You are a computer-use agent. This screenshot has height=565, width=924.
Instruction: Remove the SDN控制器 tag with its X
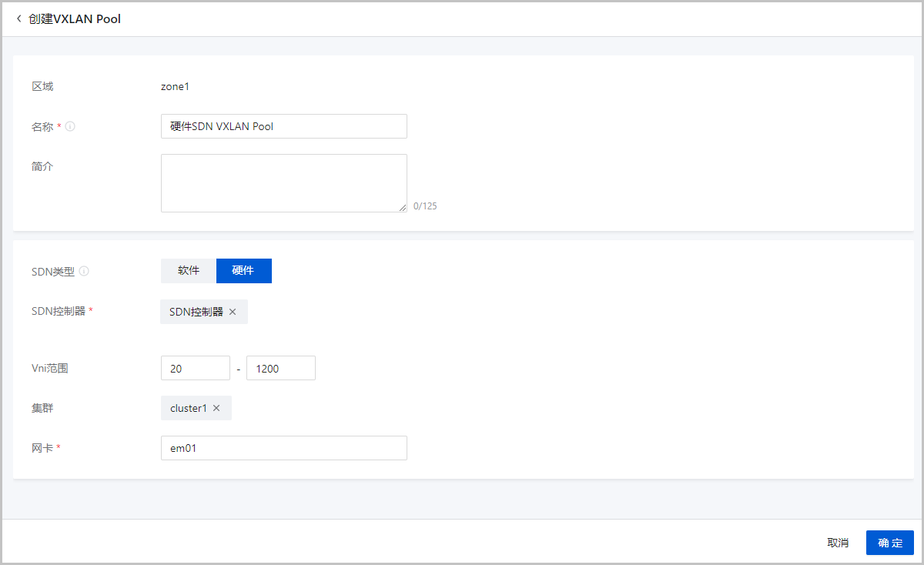click(x=233, y=312)
